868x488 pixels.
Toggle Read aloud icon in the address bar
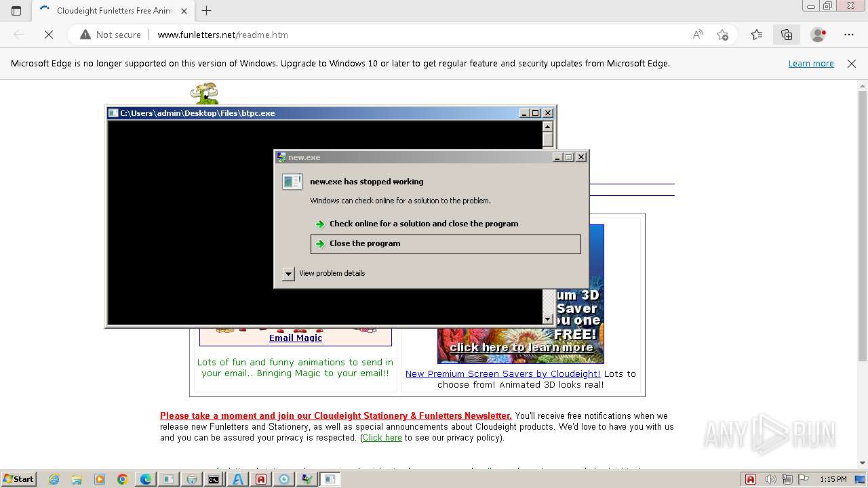click(x=698, y=35)
